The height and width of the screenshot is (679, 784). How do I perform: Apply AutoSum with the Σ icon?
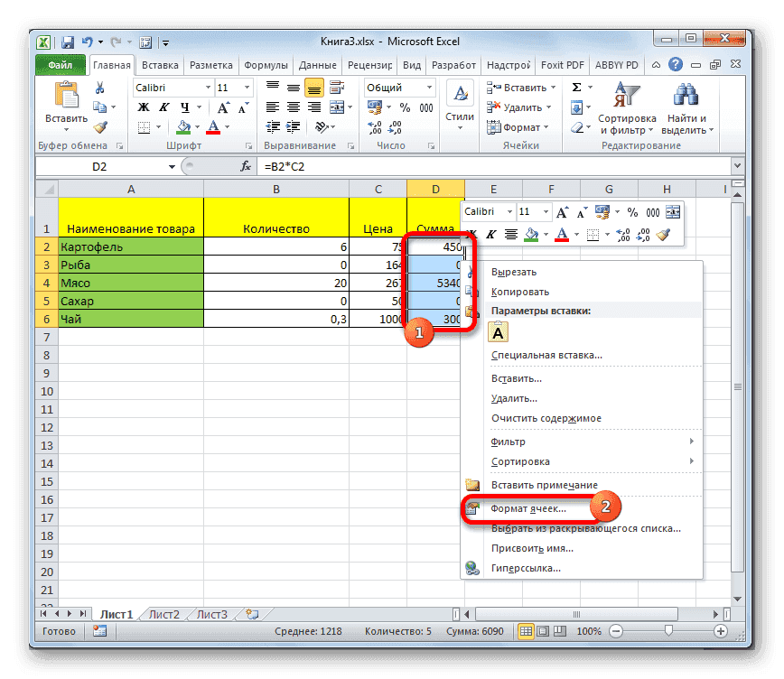(x=575, y=87)
